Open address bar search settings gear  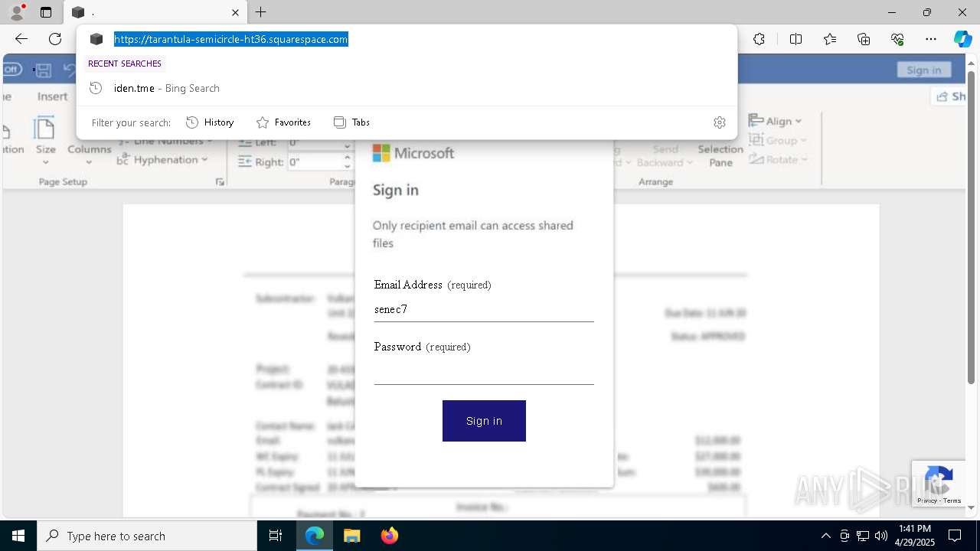click(x=719, y=122)
